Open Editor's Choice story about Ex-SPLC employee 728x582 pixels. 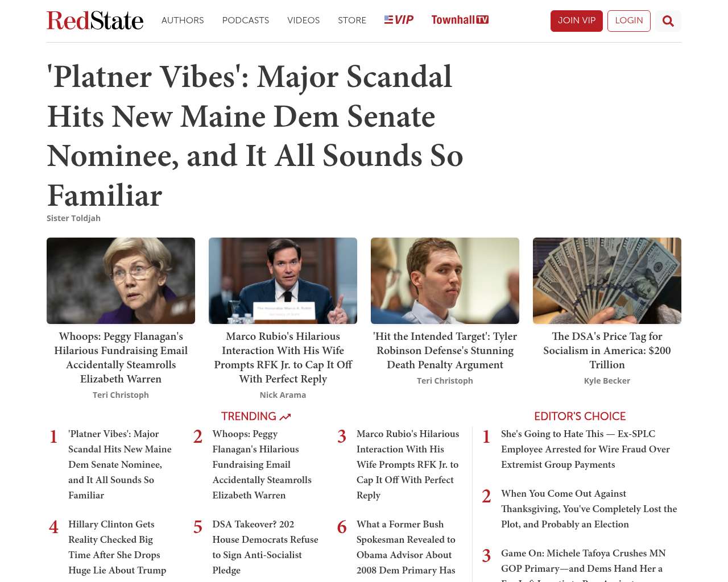[585, 449]
